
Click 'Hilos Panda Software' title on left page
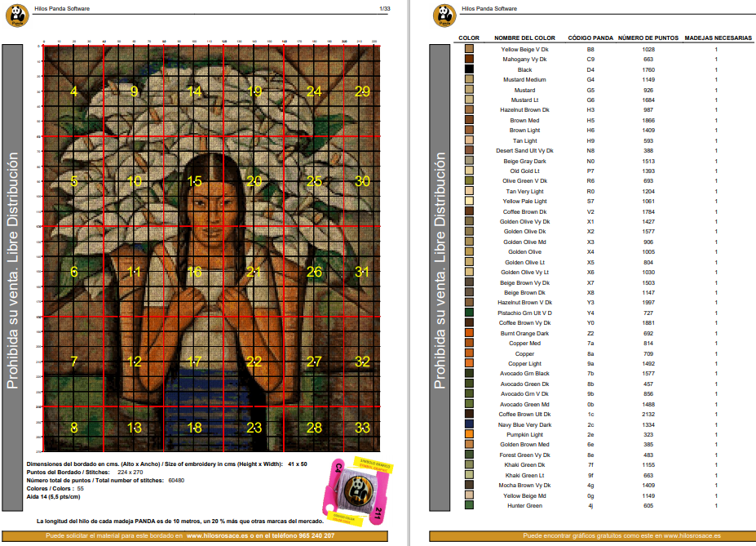[62, 9]
